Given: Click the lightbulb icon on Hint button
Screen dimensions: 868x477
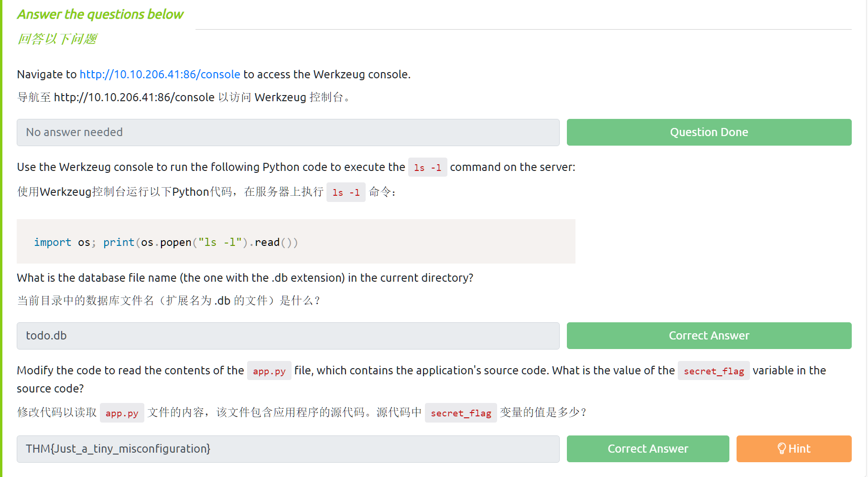Looking at the screenshot, I should coord(781,448).
